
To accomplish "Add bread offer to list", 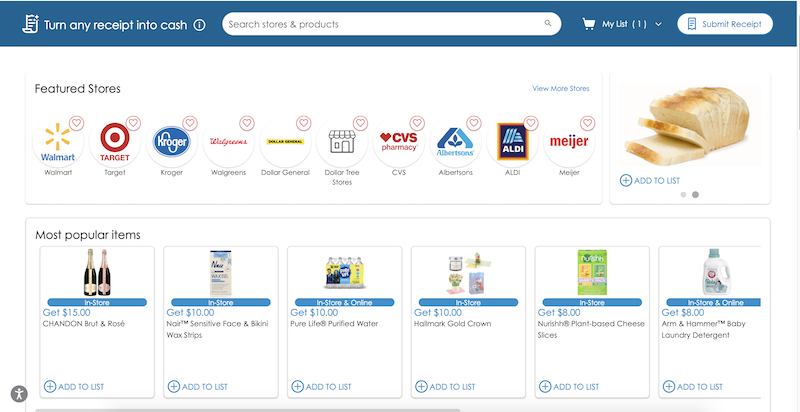I will [650, 181].
